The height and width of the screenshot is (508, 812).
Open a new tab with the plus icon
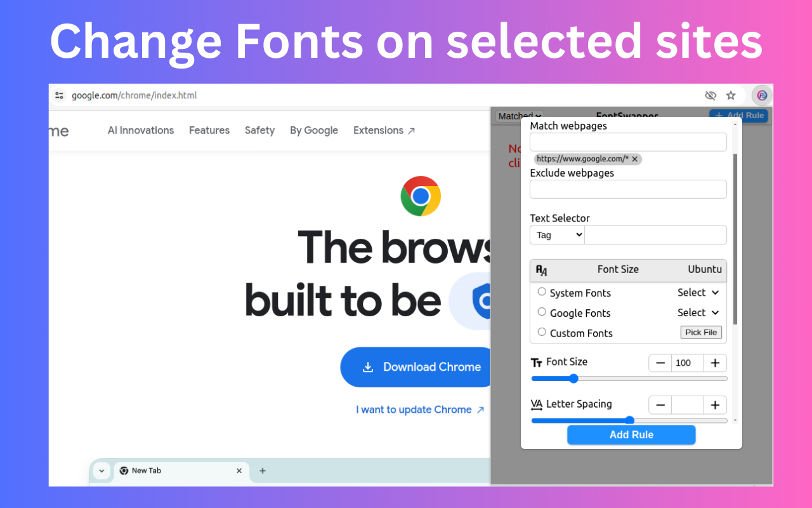coord(263,471)
